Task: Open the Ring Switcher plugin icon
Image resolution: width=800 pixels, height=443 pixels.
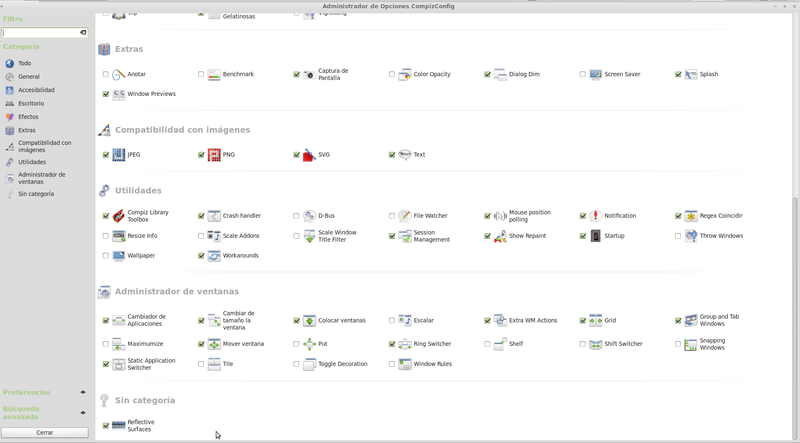Action: point(405,344)
